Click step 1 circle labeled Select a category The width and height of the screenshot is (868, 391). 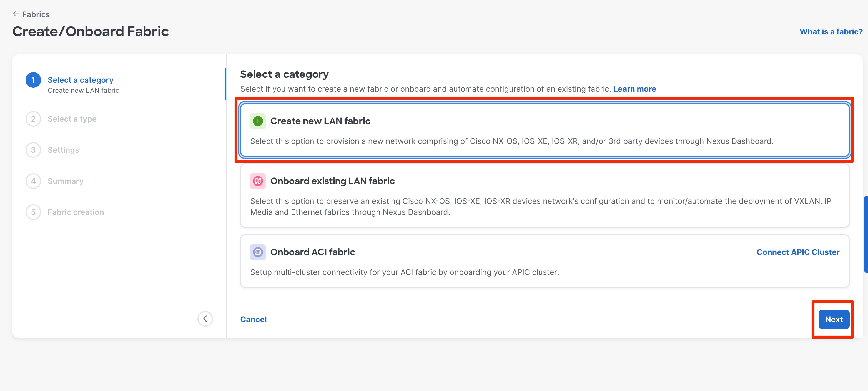(x=33, y=80)
